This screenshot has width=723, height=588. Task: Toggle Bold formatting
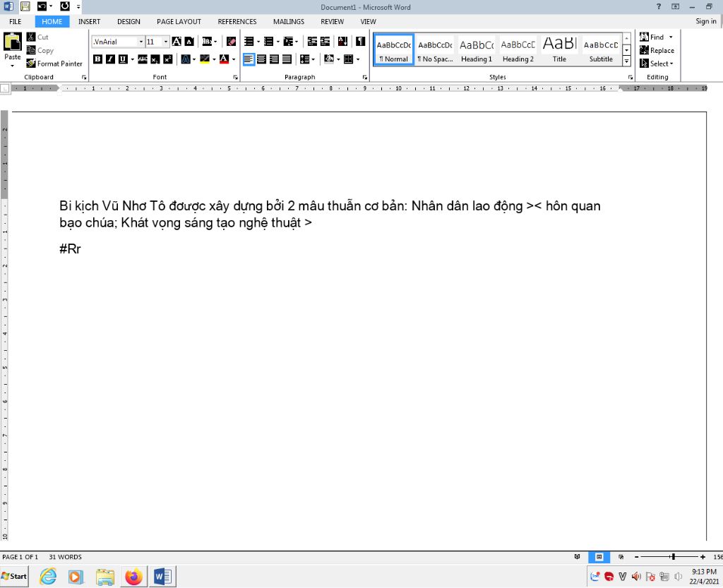click(97, 59)
